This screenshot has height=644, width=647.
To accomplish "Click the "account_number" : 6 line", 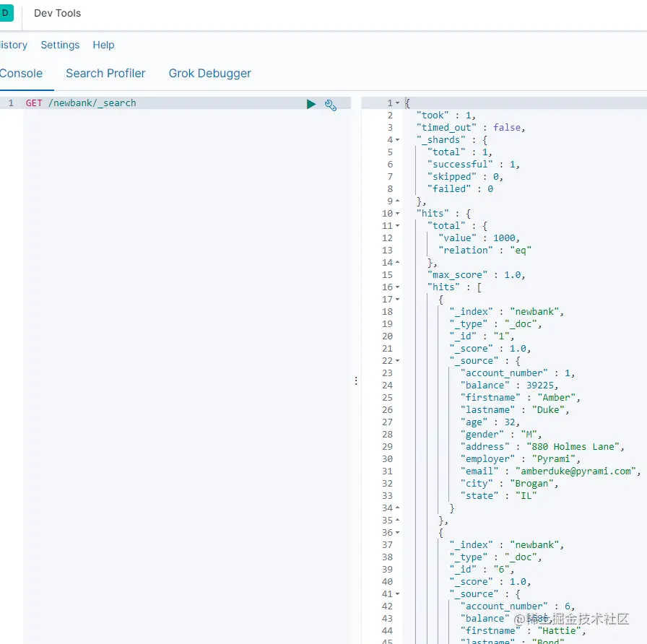I will coord(518,606).
